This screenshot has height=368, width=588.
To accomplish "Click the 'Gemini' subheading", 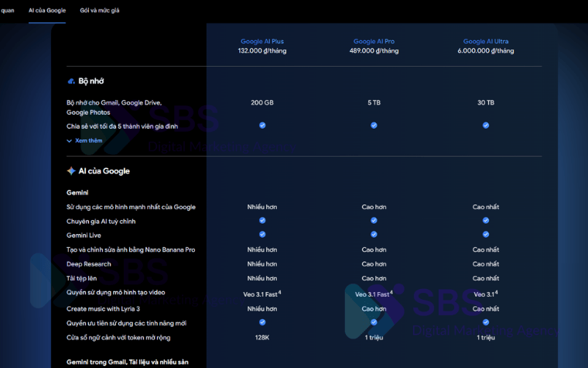I will click(x=77, y=193).
